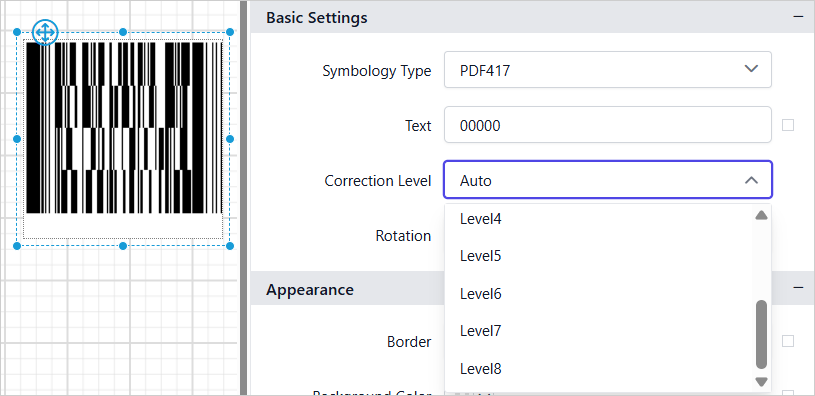The height and width of the screenshot is (396, 815).
Task: Collapse the Appearance section
Action: point(798,288)
